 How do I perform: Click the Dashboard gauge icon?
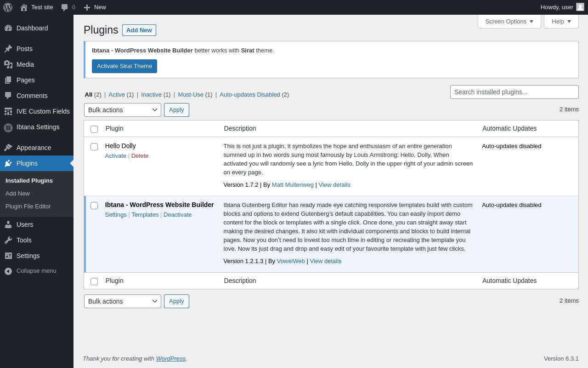tap(8, 28)
